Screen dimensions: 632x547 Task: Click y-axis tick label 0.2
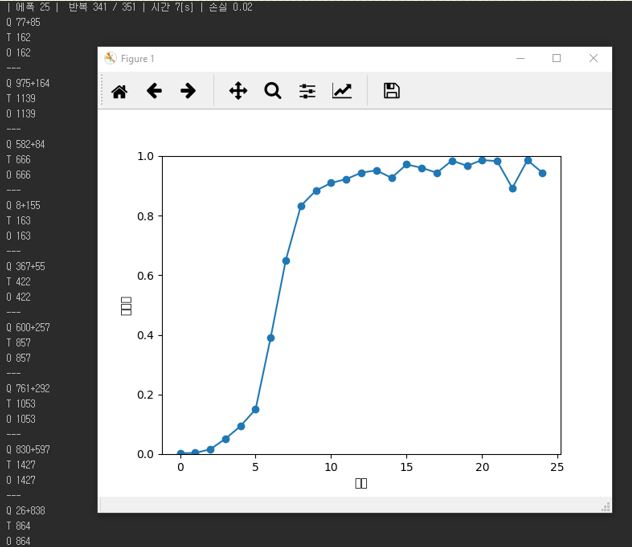click(x=145, y=395)
